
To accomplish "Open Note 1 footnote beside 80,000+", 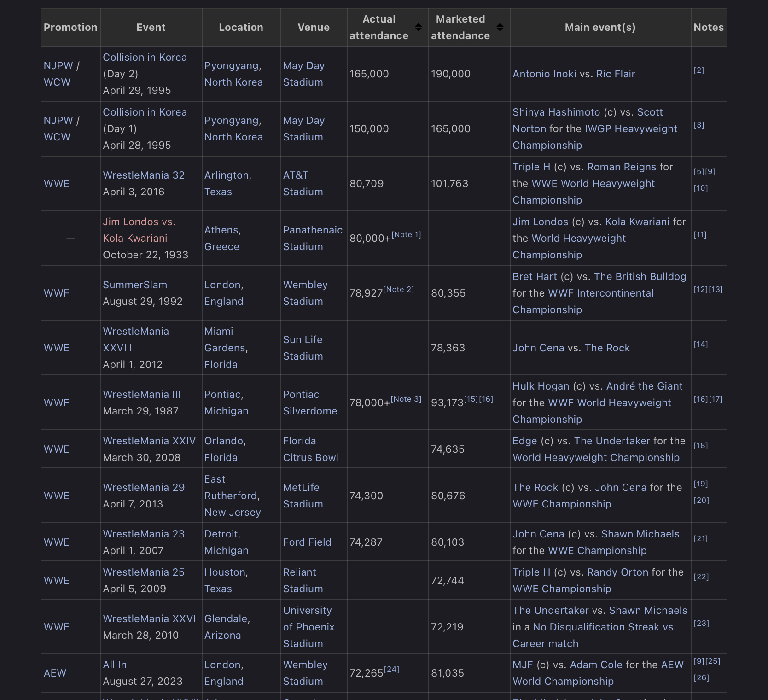I will tap(406, 235).
